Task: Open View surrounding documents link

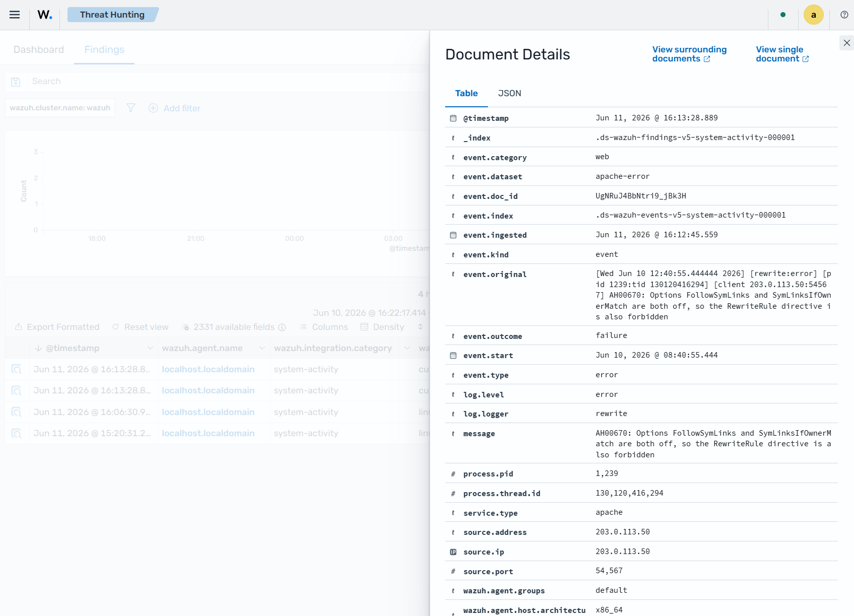Action: [689, 54]
